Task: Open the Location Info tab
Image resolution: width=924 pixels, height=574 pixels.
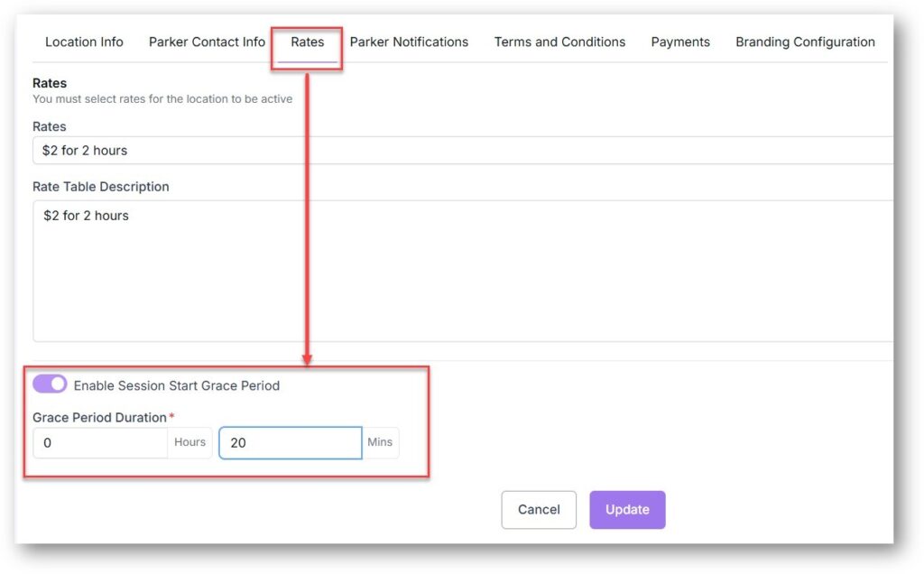Action: tap(84, 42)
